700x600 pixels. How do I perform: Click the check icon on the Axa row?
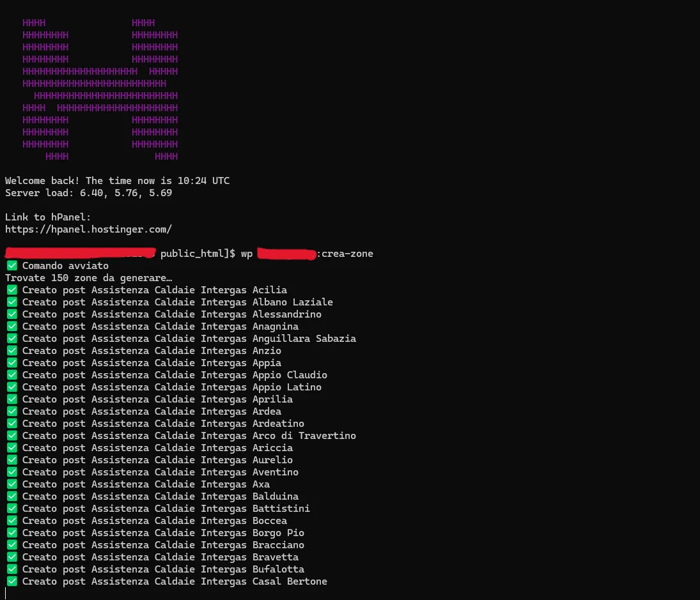[12, 484]
